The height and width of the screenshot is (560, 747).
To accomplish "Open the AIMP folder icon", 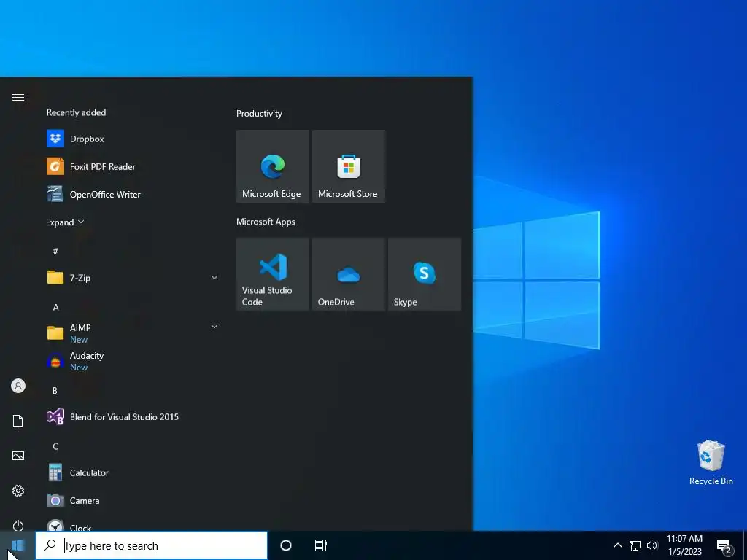I will click(55, 332).
